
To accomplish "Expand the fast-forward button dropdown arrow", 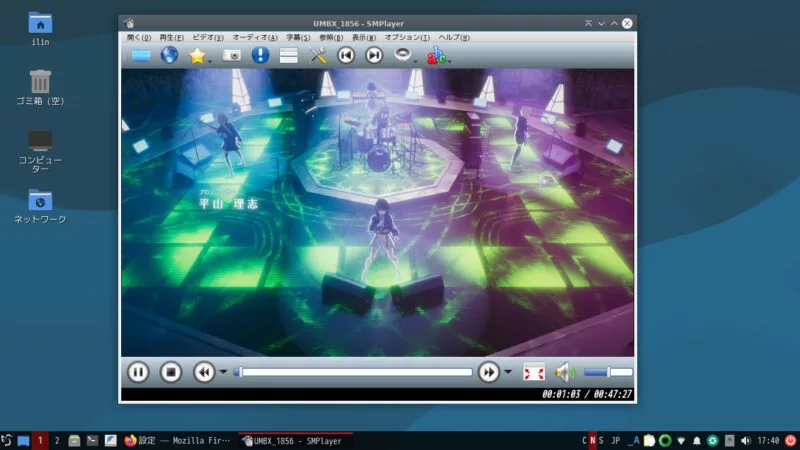I will click(508, 373).
